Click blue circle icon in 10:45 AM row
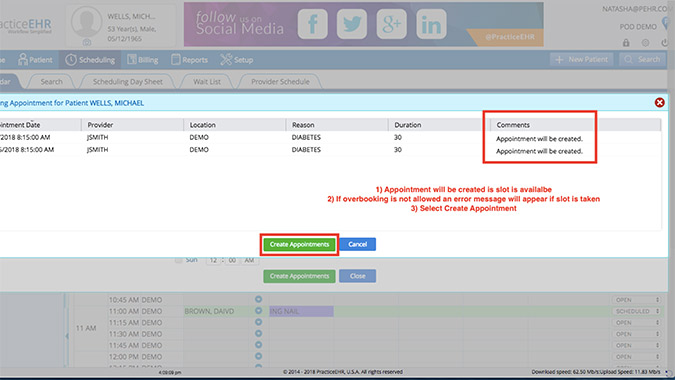 pos(258,299)
